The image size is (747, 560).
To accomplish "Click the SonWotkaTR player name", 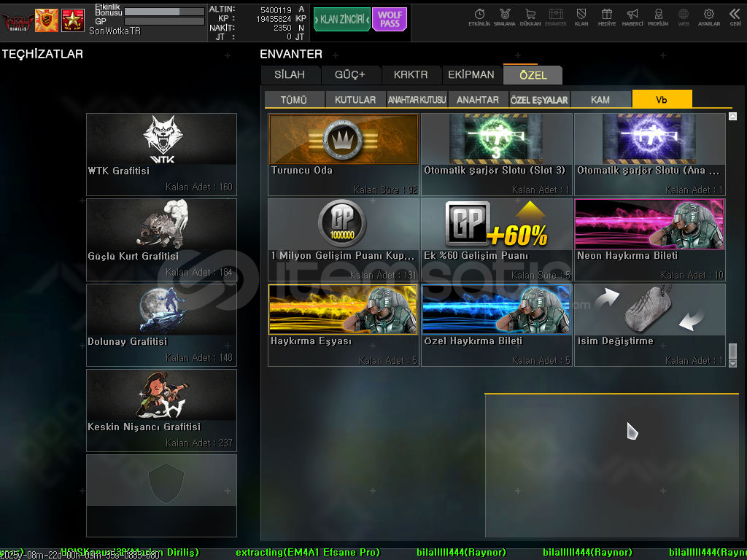I will click(115, 31).
